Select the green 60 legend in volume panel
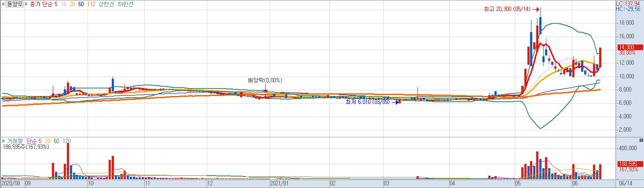Image resolution: width=644 pixels, height=188 pixels. (x=56, y=141)
